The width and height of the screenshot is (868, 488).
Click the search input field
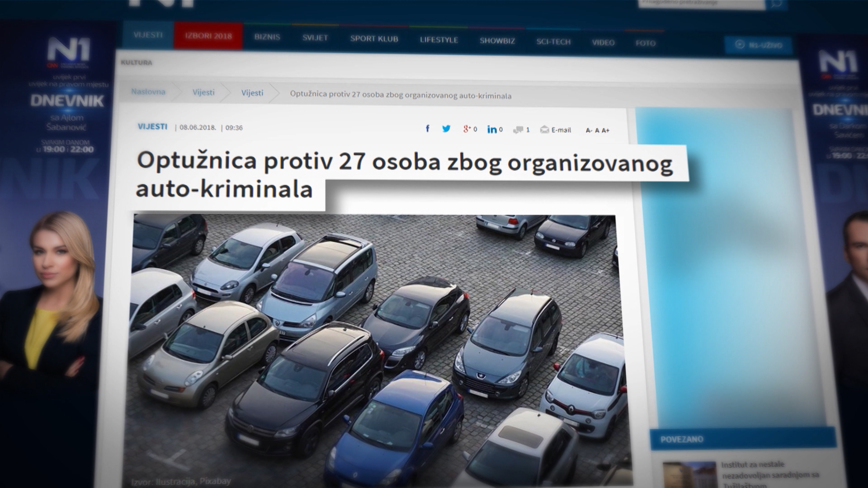tap(701, 3)
